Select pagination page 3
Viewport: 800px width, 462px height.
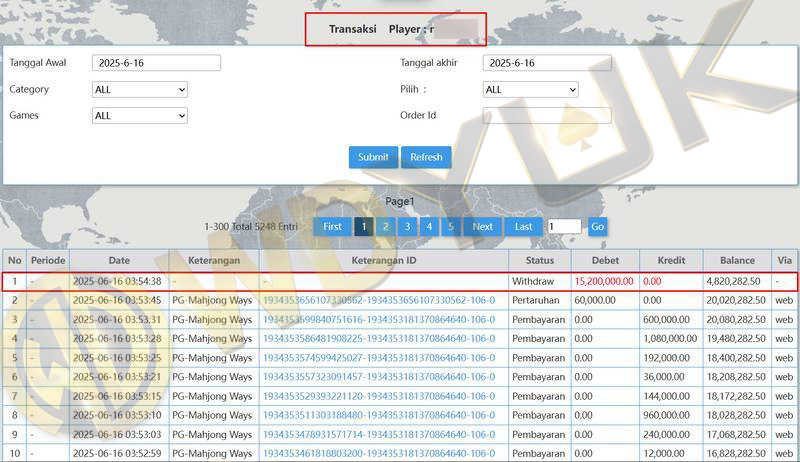pyautogui.click(x=408, y=226)
